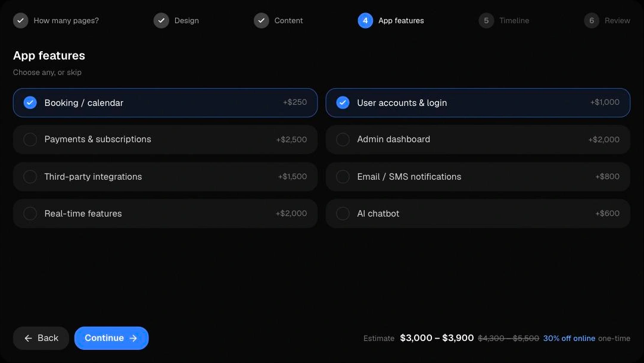Go to the Review step label
The width and height of the screenshot is (644, 363).
(617, 20)
